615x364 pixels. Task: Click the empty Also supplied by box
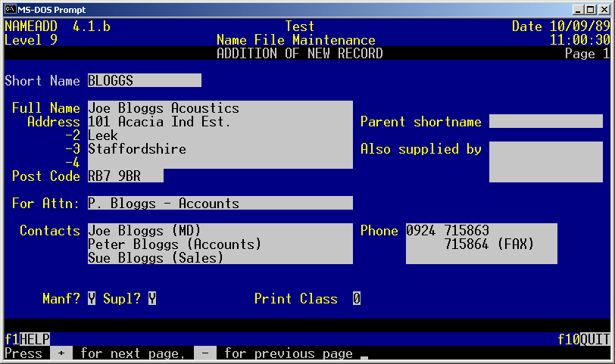click(x=545, y=162)
